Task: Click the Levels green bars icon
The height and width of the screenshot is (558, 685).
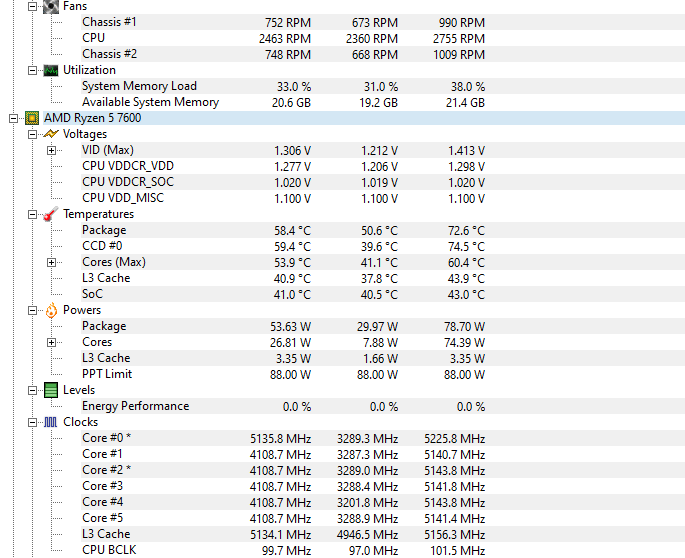Action: pos(51,390)
